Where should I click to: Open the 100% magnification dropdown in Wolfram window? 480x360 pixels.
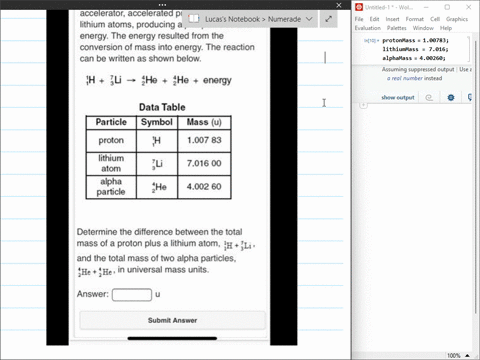click(x=458, y=356)
